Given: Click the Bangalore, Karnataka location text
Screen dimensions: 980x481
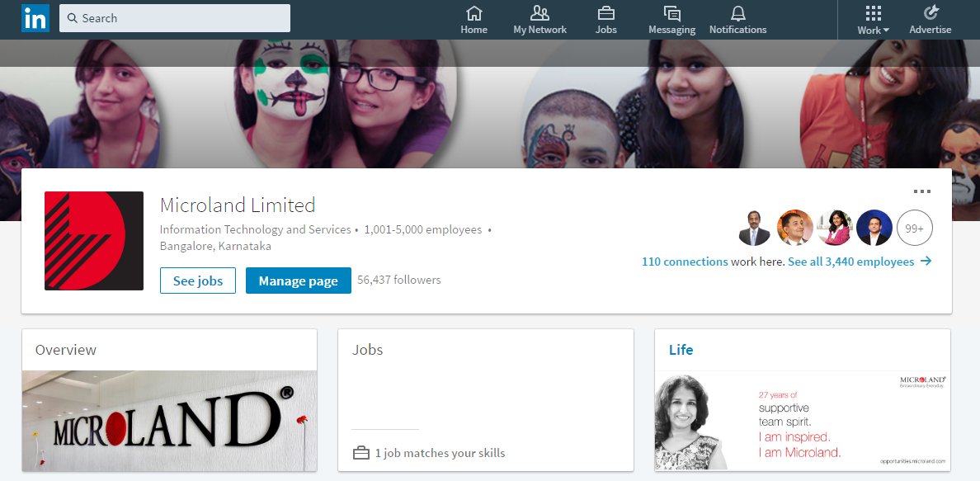Looking at the screenshot, I should tap(215, 246).
